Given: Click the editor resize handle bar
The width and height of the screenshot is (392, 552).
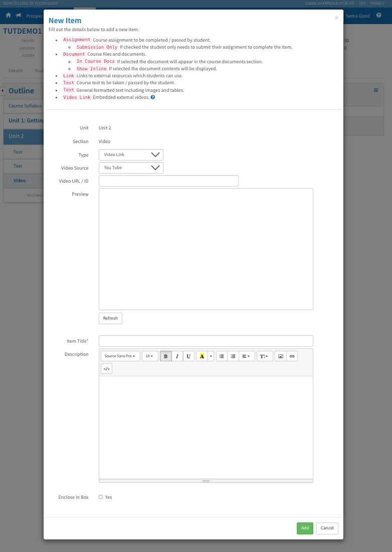Looking at the screenshot, I should pyautogui.click(x=206, y=481).
